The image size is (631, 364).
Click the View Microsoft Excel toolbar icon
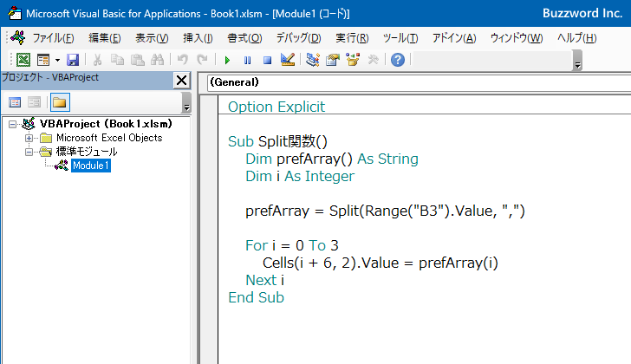23,60
